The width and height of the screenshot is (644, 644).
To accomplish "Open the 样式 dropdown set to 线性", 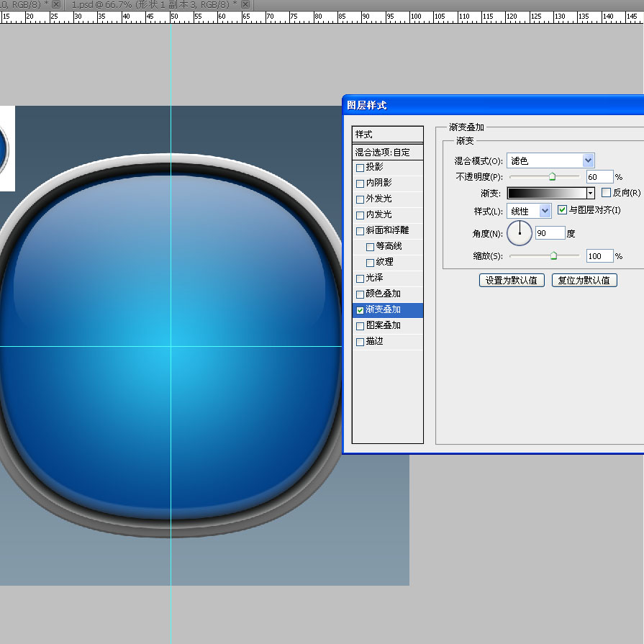I will tap(545, 211).
